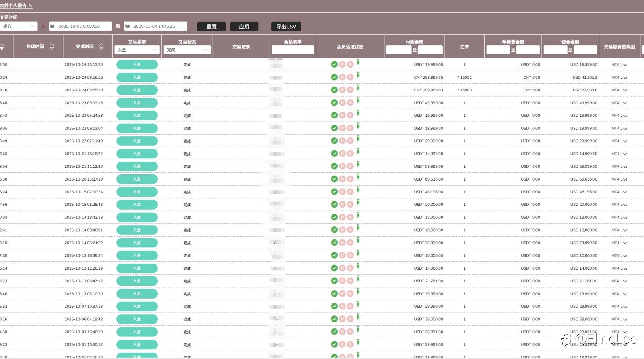Close the 合并个人报告 tab

(x=30, y=5)
